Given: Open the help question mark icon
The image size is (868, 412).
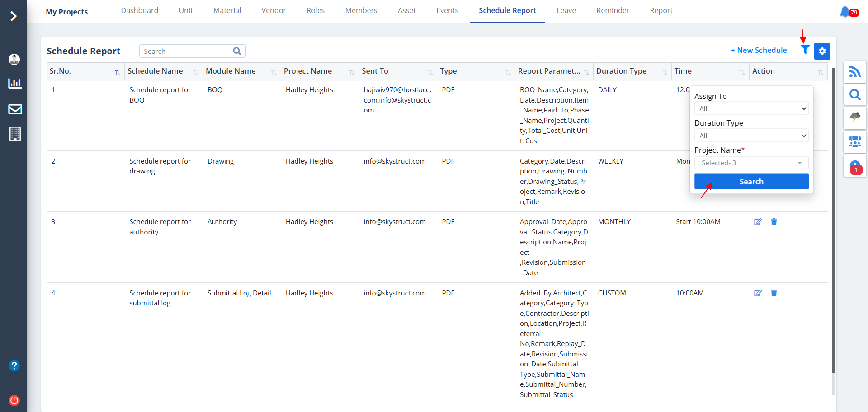Looking at the screenshot, I should (x=14, y=365).
